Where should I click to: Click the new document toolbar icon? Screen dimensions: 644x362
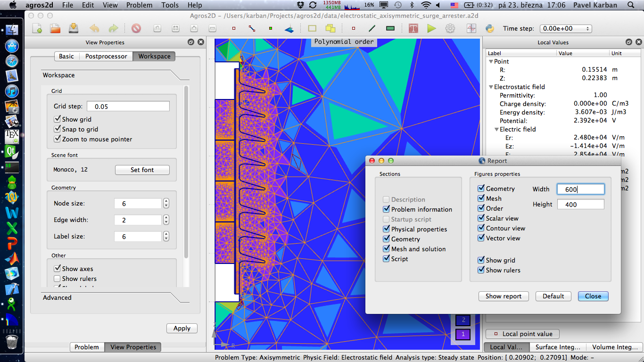(x=37, y=28)
